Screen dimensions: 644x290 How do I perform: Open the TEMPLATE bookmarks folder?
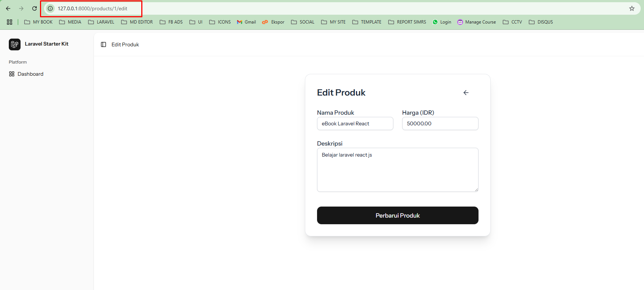pyautogui.click(x=367, y=22)
